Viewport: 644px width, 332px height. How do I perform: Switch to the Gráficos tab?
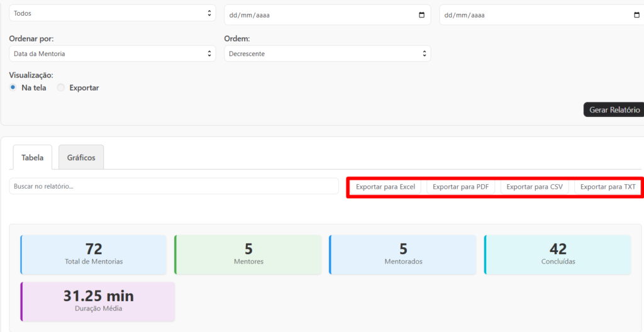81,158
